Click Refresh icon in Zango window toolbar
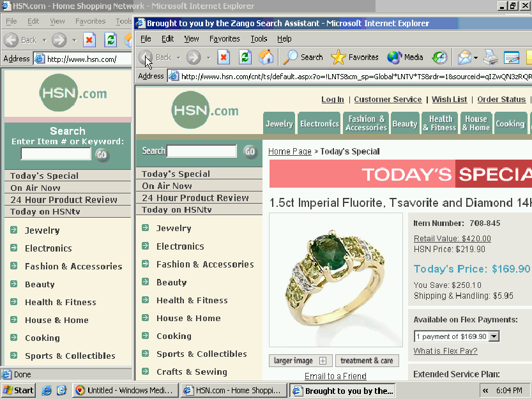 [x=245, y=57]
